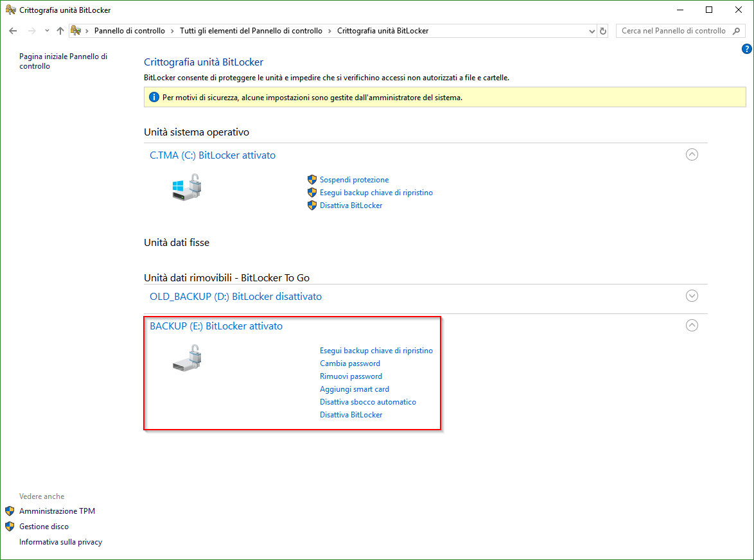Click BACKUP (E:) BitLocker attivato heading
This screenshot has height=560, width=754.
pyautogui.click(x=216, y=326)
